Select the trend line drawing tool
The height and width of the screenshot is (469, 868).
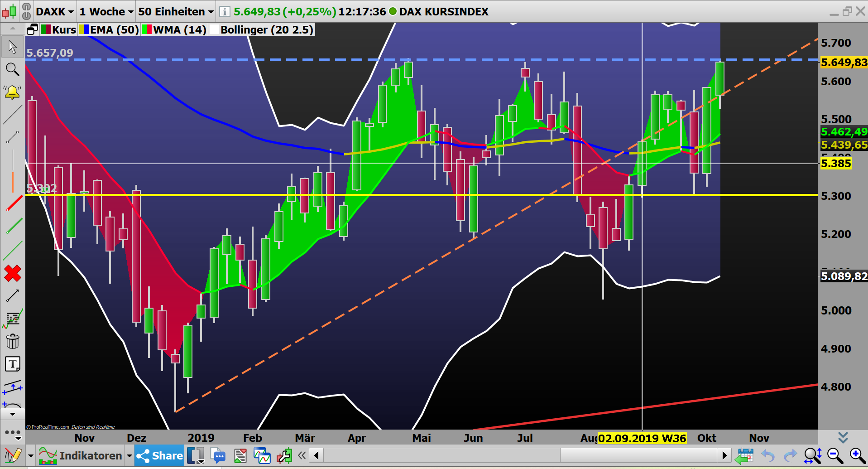13,114
